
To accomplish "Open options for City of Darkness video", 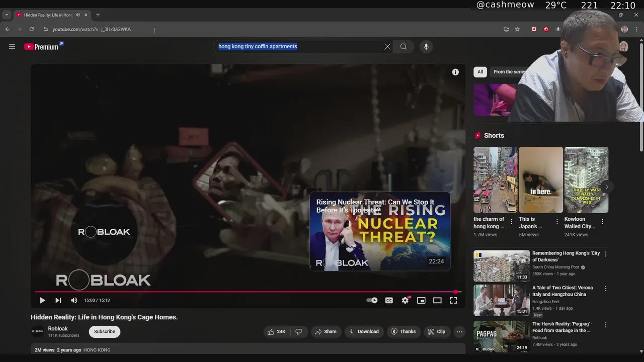I will coord(606,254).
